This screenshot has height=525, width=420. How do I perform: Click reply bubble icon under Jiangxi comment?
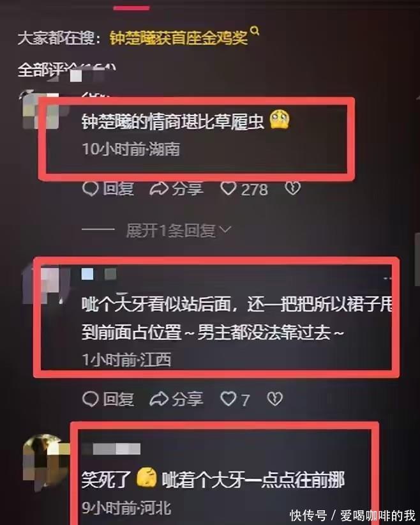91,399
